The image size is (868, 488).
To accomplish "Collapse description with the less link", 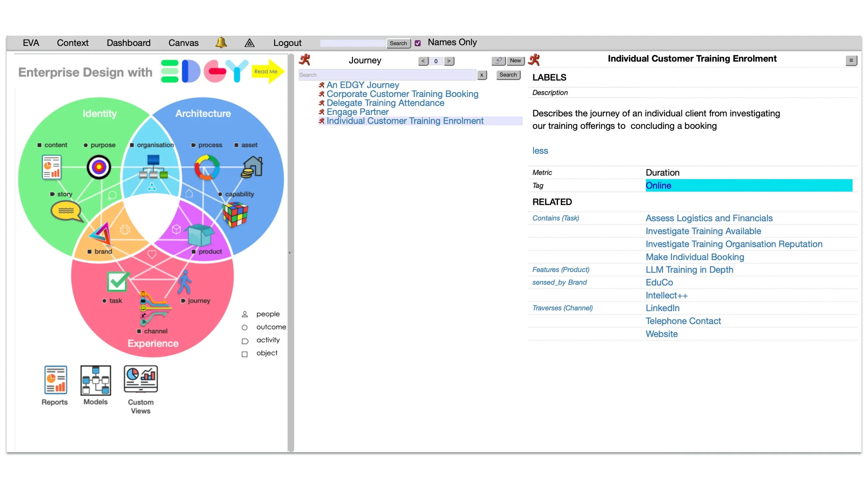I will click(540, 151).
